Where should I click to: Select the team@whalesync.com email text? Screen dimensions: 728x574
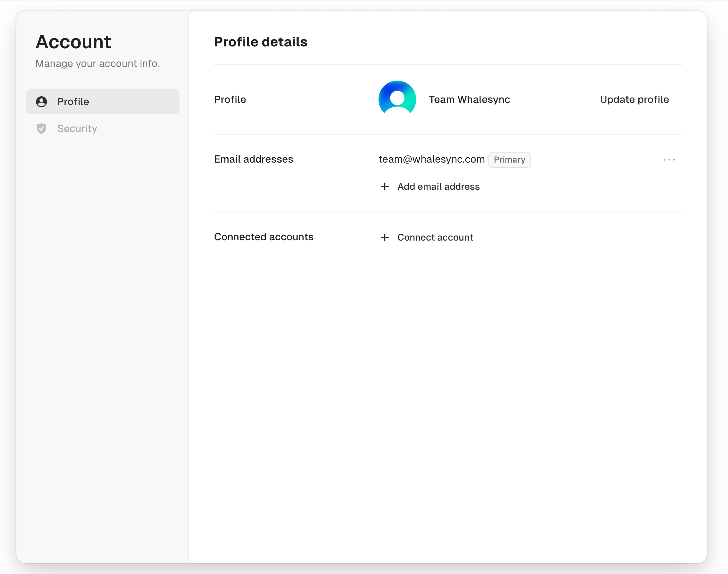tap(432, 159)
